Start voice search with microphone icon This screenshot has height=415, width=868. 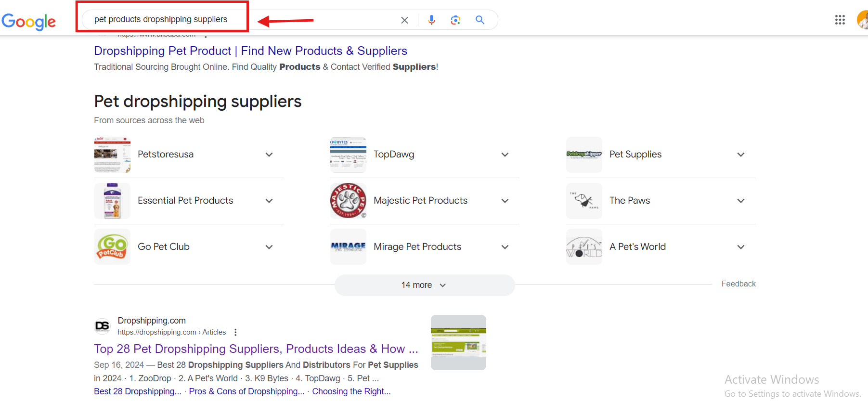[x=431, y=20]
